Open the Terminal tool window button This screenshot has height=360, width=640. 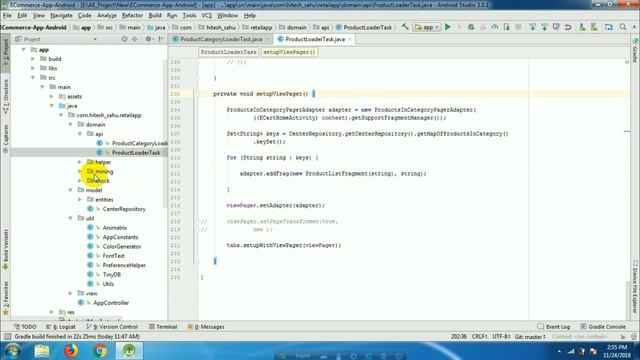click(163, 327)
